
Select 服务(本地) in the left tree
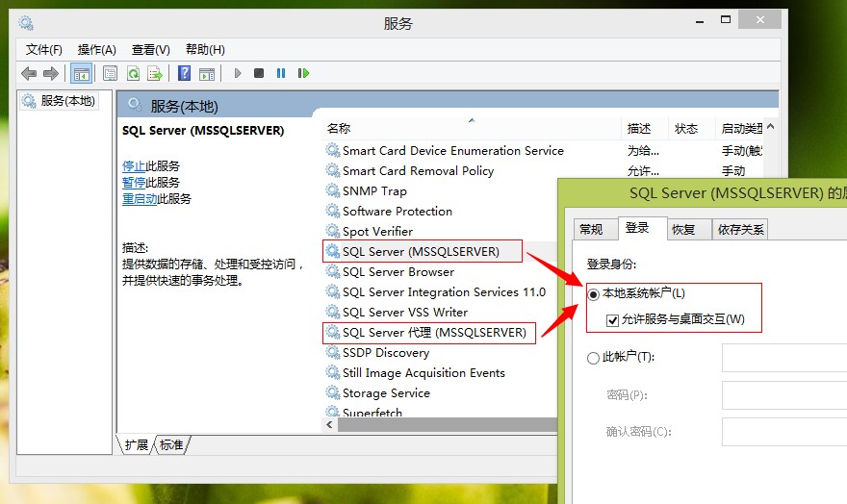[60, 101]
